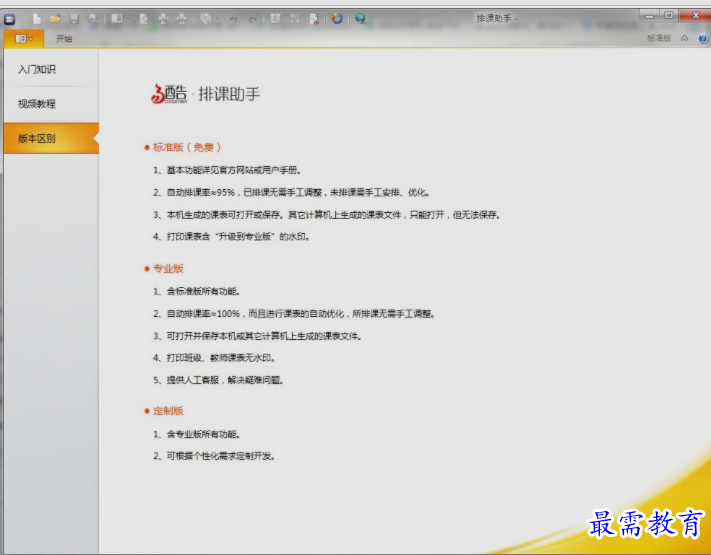Screen dimensions: 711x555
Task: Click the Save floppy disk icon
Action: coord(74,19)
